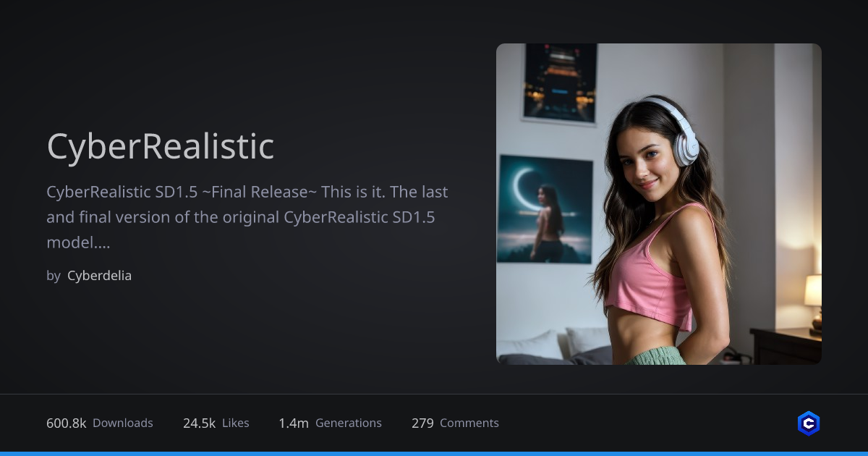Screen dimensions: 868x456
Task: Select the Downloads label
Action: [123, 423]
